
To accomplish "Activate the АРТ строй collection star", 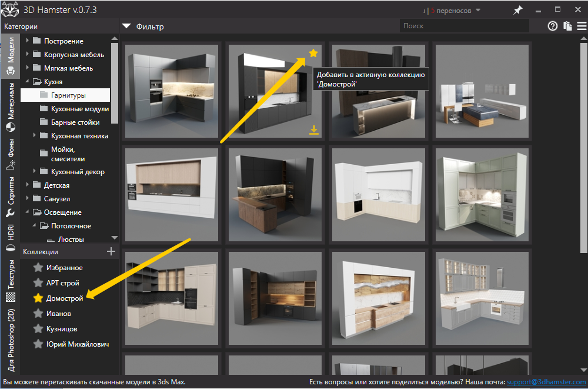I will pyautogui.click(x=38, y=282).
